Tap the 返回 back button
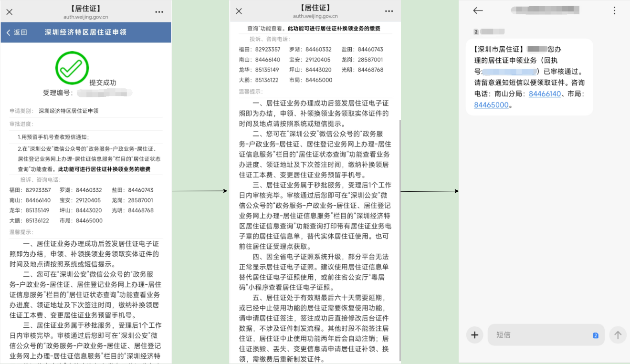Viewport: 630px width, 364px height. pos(17,32)
